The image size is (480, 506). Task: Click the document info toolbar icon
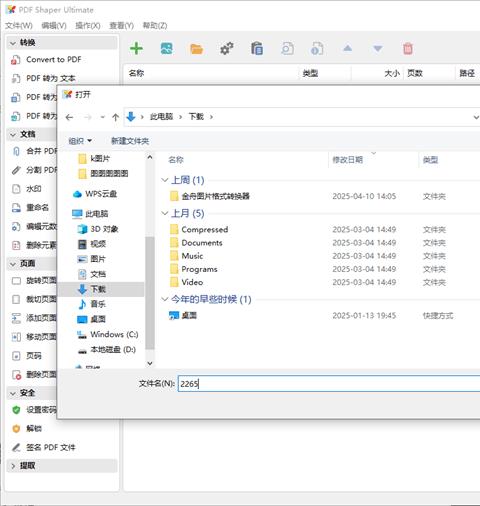tap(317, 49)
